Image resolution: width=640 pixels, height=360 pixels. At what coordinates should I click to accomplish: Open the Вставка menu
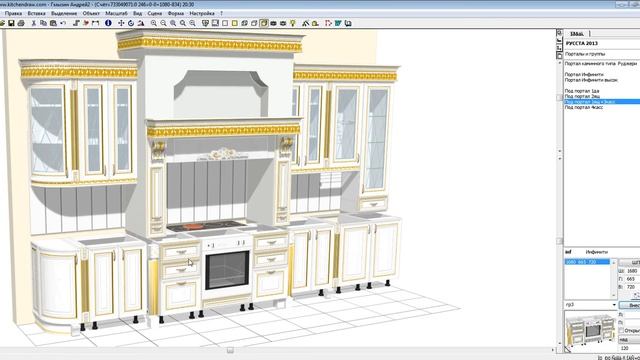click(36, 13)
